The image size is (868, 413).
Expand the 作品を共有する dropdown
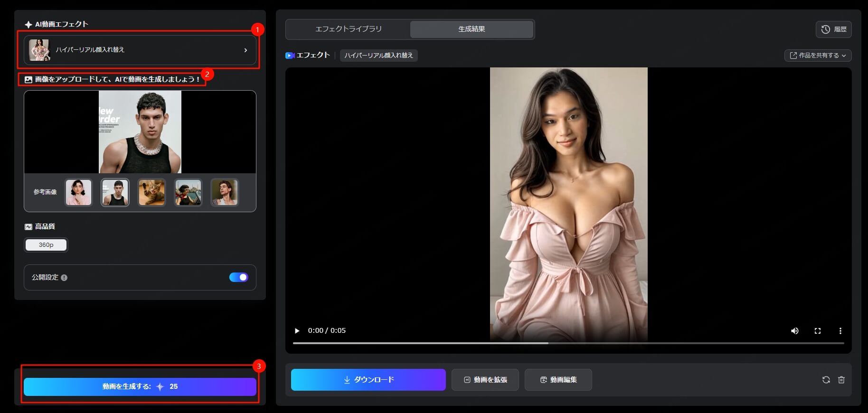pyautogui.click(x=818, y=56)
